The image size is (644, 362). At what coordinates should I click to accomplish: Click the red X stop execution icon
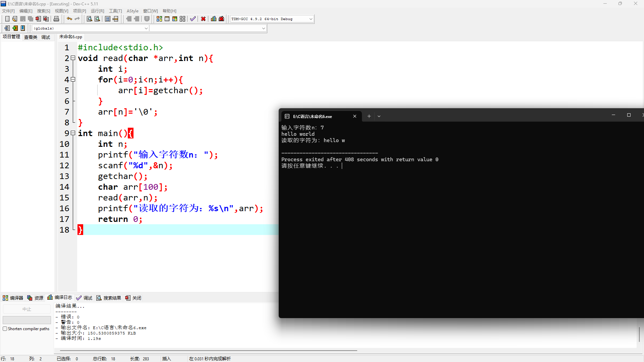(203, 19)
